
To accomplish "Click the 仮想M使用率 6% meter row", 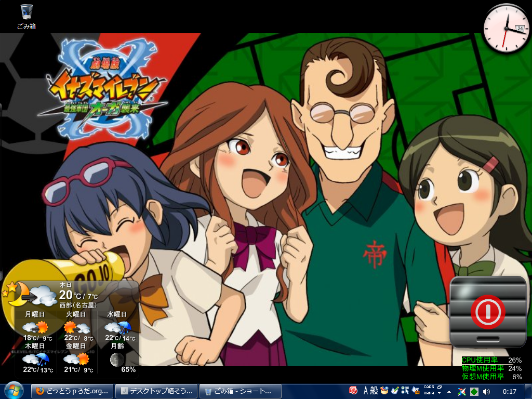I will point(491,376).
